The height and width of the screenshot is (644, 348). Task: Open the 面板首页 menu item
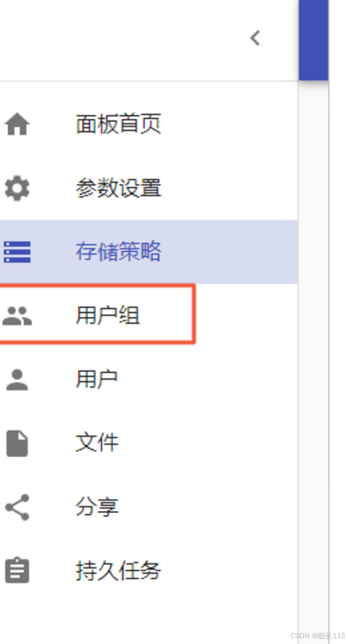point(149,124)
